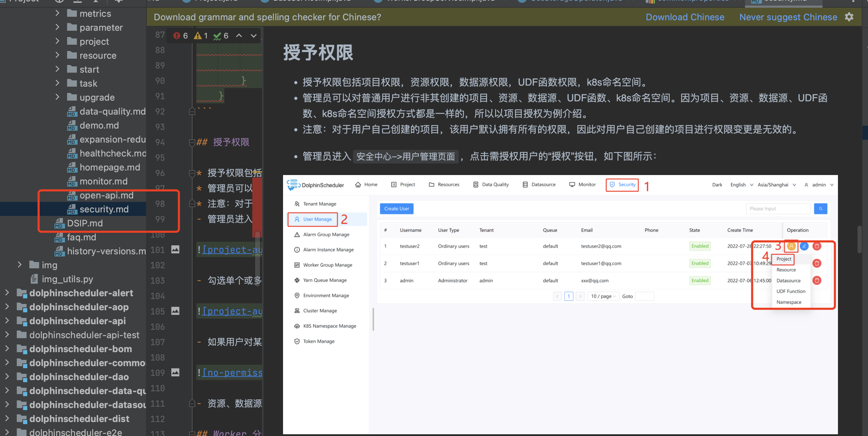Select DSIP.md file in tree
The image size is (868, 436).
(x=85, y=223)
